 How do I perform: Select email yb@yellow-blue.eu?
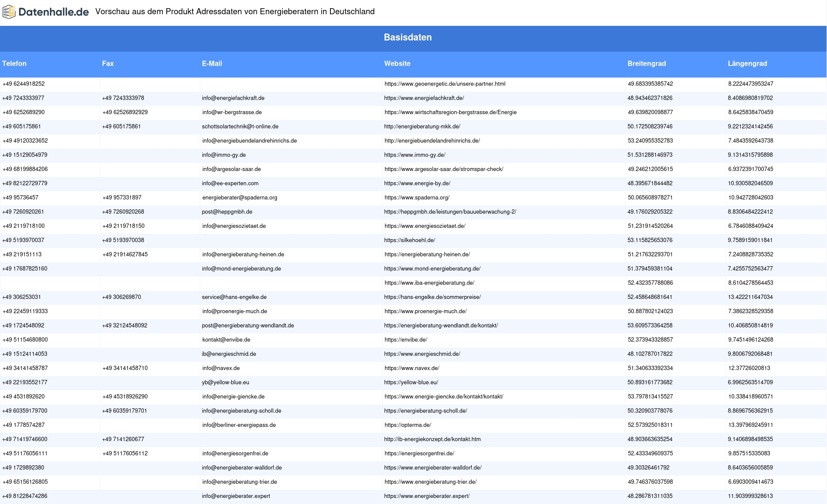(x=226, y=383)
